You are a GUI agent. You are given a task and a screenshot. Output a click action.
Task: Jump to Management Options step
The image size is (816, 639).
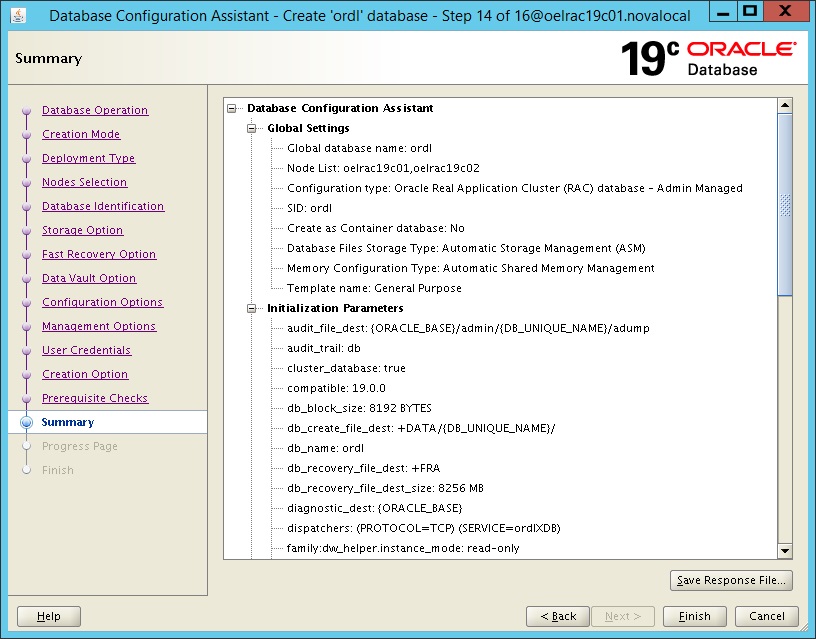click(x=98, y=326)
